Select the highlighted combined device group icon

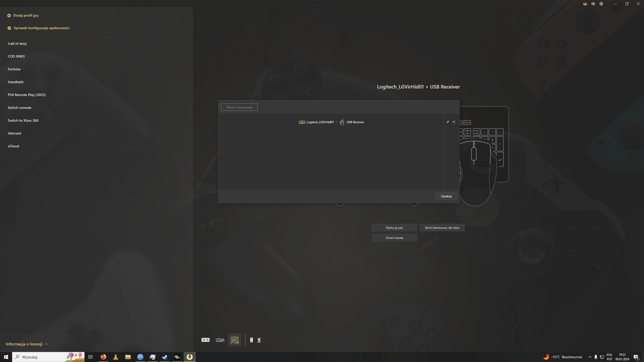[x=234, y=340]
